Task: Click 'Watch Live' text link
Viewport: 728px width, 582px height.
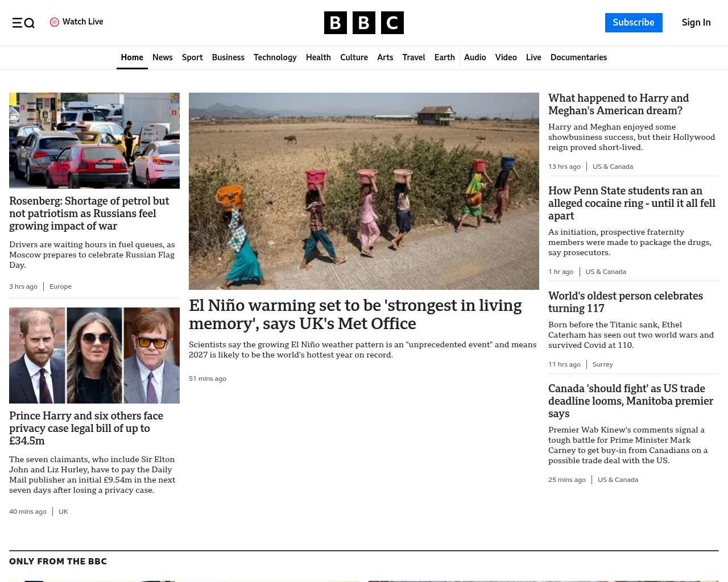Action: (83, 22)
